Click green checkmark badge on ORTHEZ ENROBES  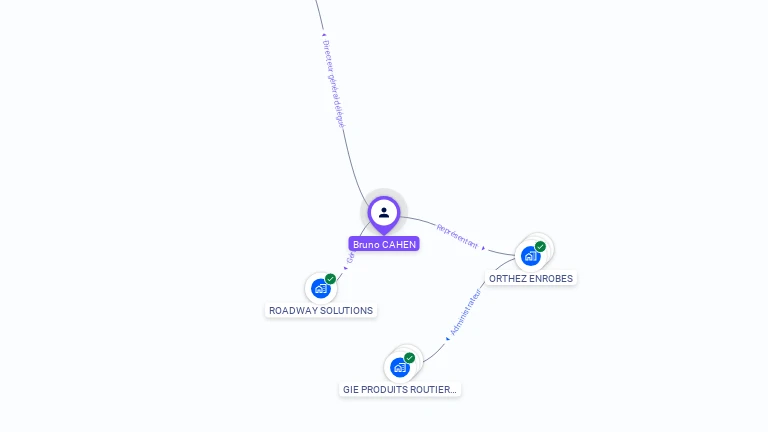click(540, 246)
